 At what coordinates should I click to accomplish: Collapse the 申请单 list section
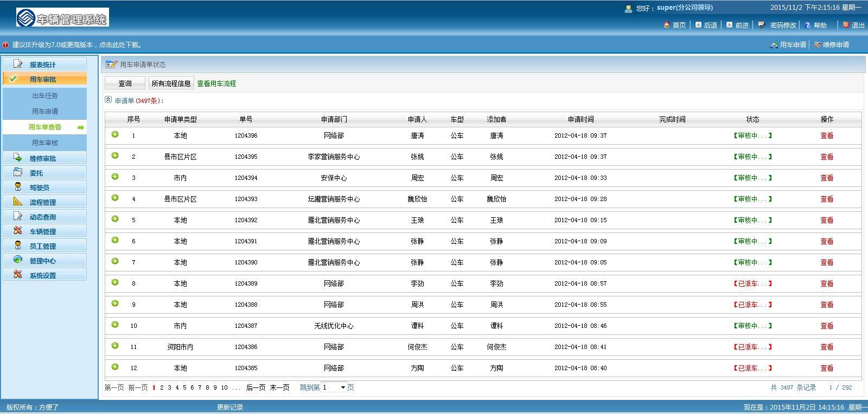point(108,100)
